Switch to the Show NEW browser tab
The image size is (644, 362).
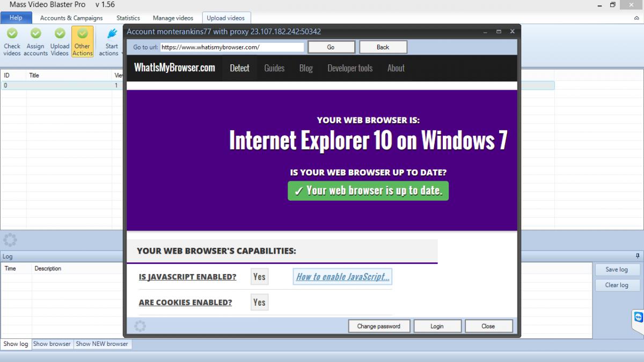pos(102,344)
